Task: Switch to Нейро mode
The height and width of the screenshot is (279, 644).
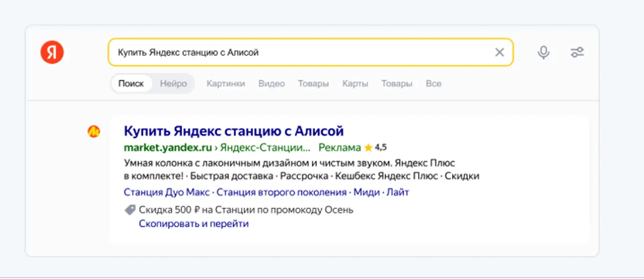Action: pos(173,84)
